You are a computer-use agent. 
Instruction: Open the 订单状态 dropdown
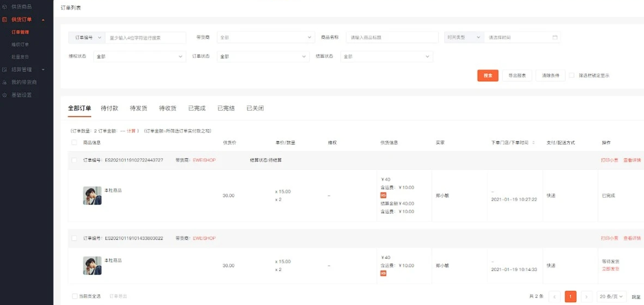click(x=264, y=56)
